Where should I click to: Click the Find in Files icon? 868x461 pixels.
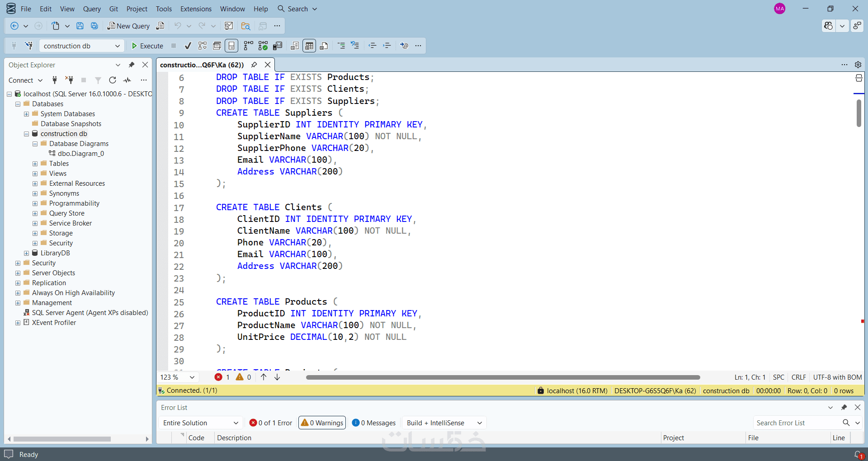pyautogui.click(x=246, y=26)
